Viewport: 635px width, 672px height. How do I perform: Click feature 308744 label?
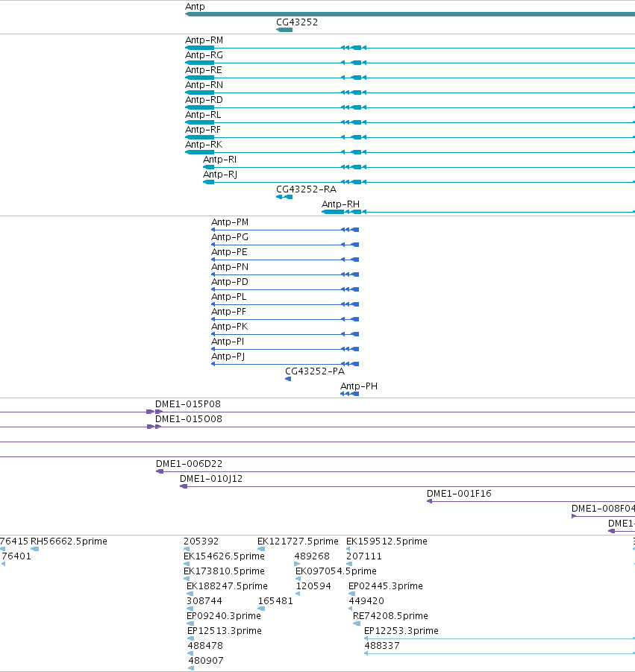tap(204, 601)
